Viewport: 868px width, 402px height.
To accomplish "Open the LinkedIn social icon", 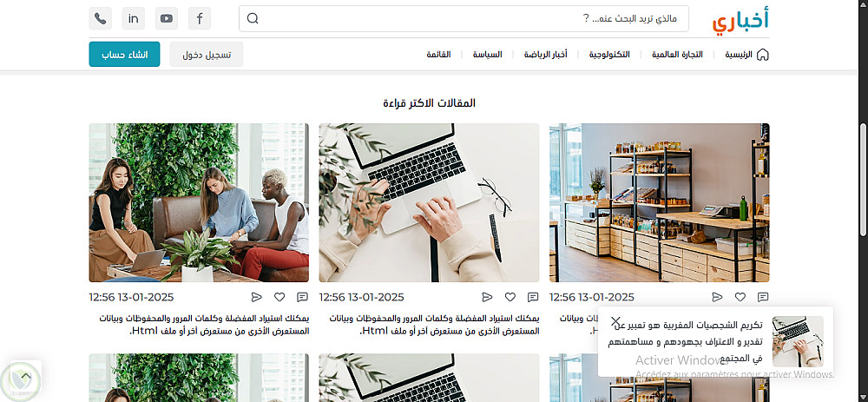I will point(134,19).
